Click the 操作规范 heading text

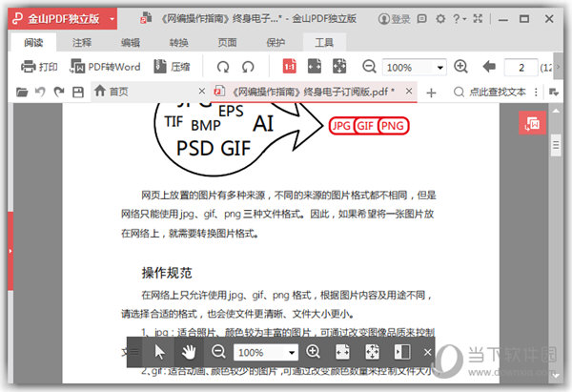[167, 273]
